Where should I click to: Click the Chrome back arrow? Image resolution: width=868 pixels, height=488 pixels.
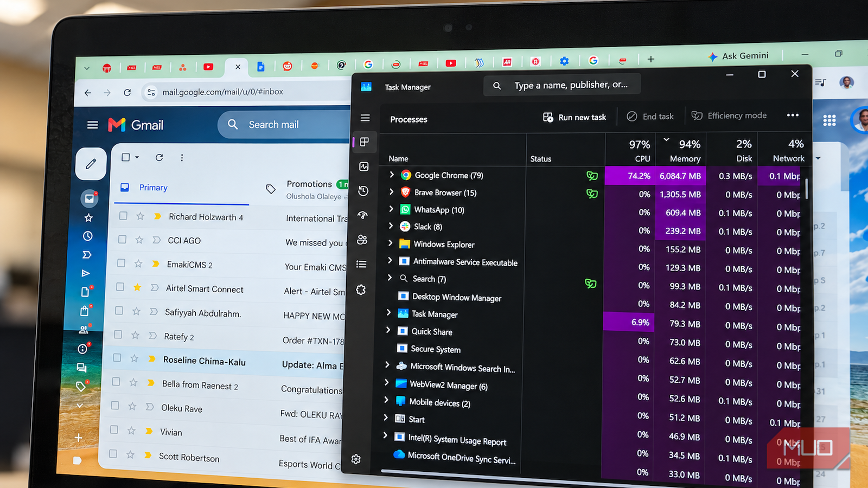pos(88,93)
